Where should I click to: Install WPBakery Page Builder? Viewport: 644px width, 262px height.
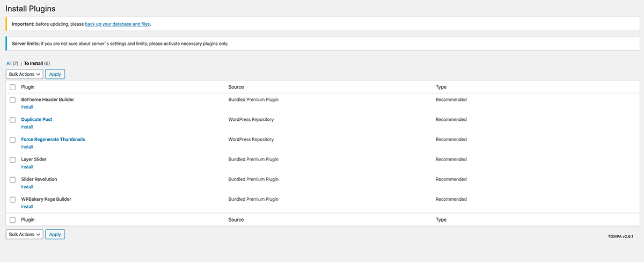click(27, 207)
